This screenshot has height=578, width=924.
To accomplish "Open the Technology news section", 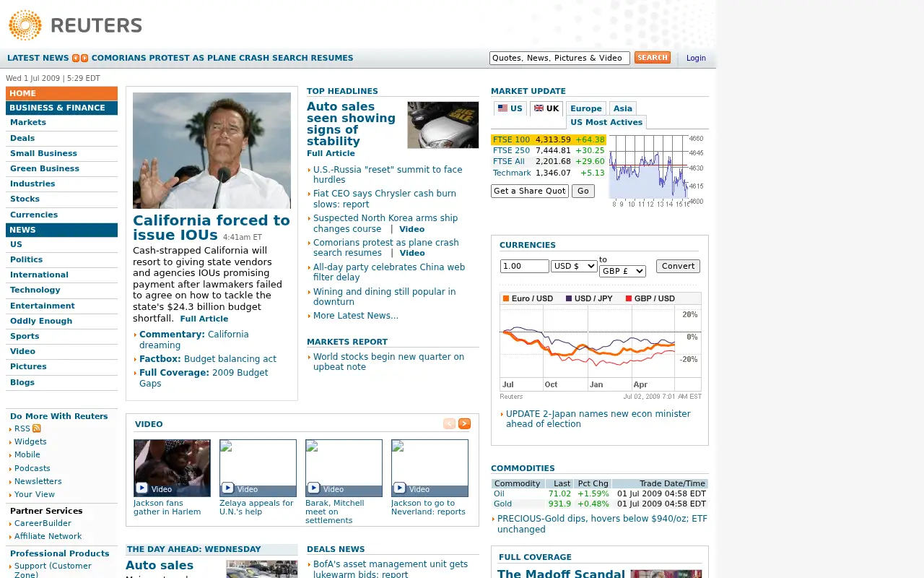I will click(x=35, y=290).
